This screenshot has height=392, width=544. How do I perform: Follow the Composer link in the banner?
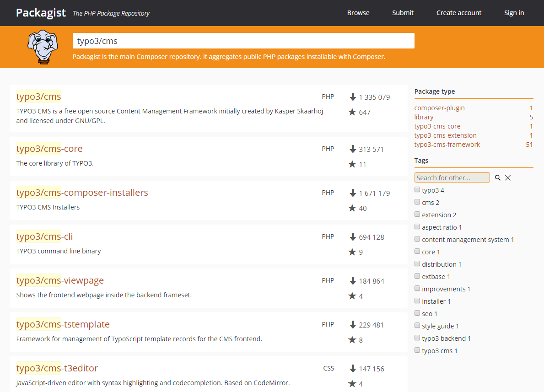point(152,57)
